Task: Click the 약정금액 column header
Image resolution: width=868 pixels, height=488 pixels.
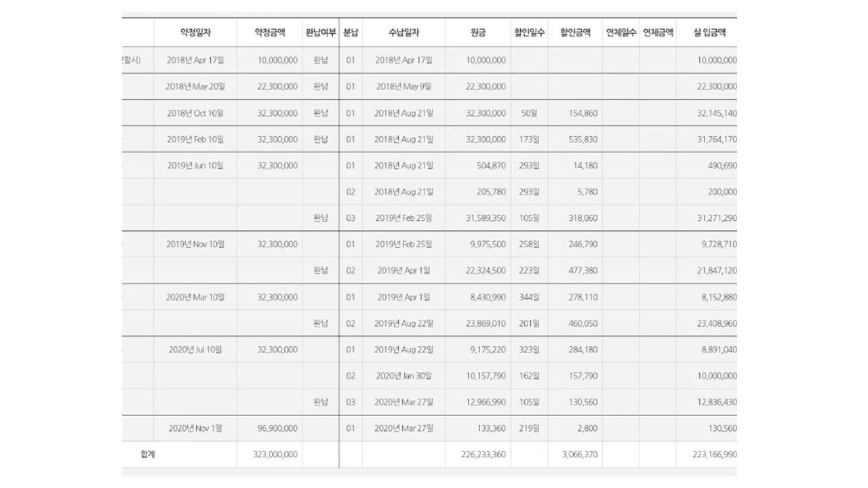Action: tap(270, 32)
